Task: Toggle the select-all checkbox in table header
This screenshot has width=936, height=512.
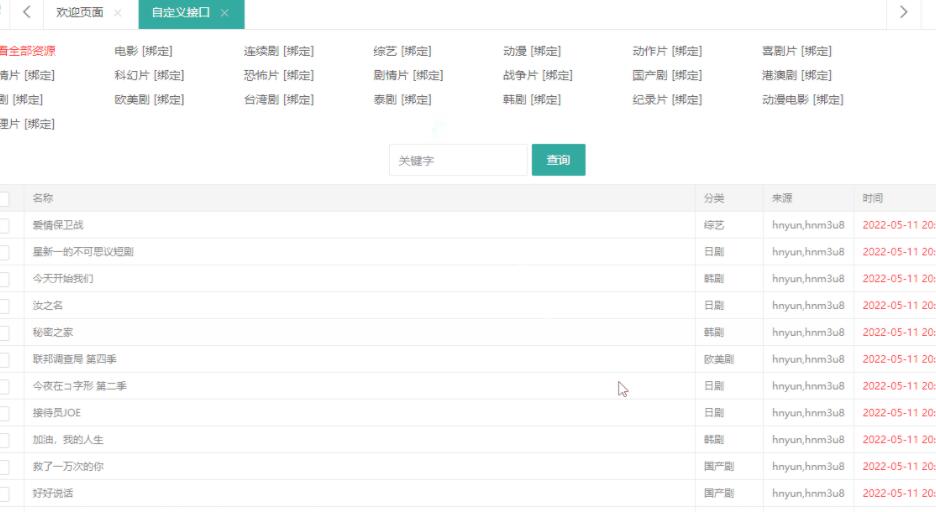Action: coord(4,199)
